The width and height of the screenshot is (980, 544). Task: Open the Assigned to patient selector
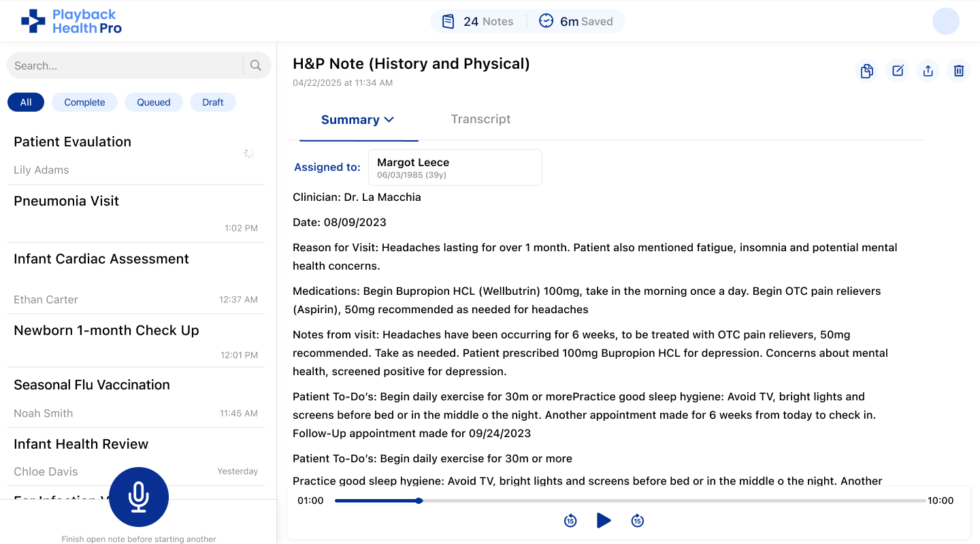click(x=455, y=167)
